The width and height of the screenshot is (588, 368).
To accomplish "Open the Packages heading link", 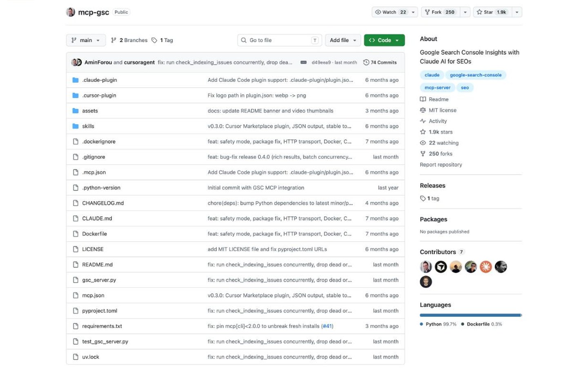I will (x=433, y=220).
